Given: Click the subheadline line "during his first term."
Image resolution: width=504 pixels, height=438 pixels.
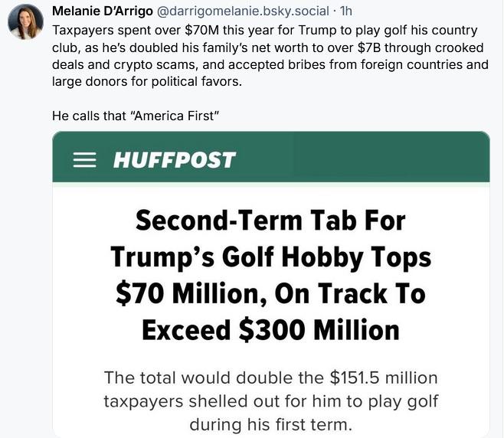Looking at the screenshot, I should click(270, 422).
